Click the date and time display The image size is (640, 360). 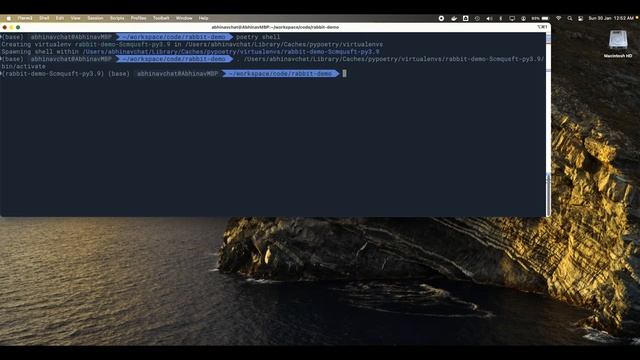tap(611, 18)
